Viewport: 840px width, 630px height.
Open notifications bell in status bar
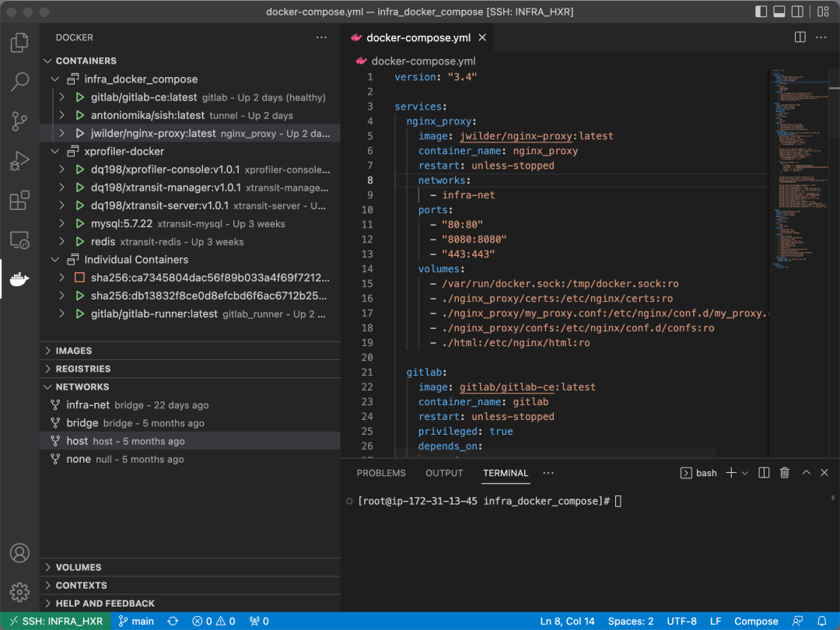821,621
